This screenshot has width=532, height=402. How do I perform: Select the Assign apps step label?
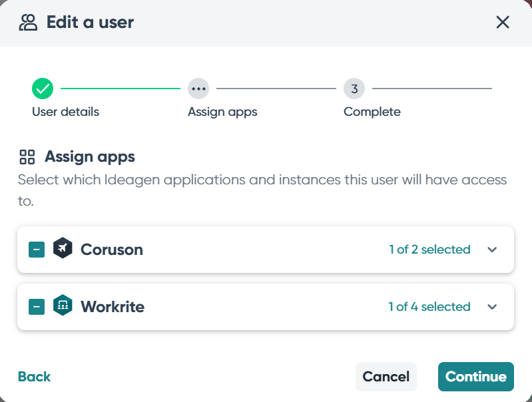[222, 112]
